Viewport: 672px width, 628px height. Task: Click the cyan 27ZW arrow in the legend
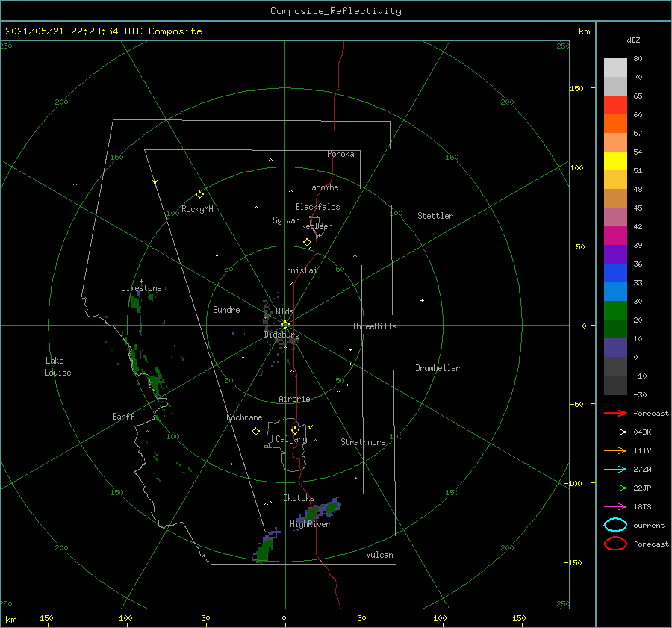pyautogui.click(x=615, y=470)
